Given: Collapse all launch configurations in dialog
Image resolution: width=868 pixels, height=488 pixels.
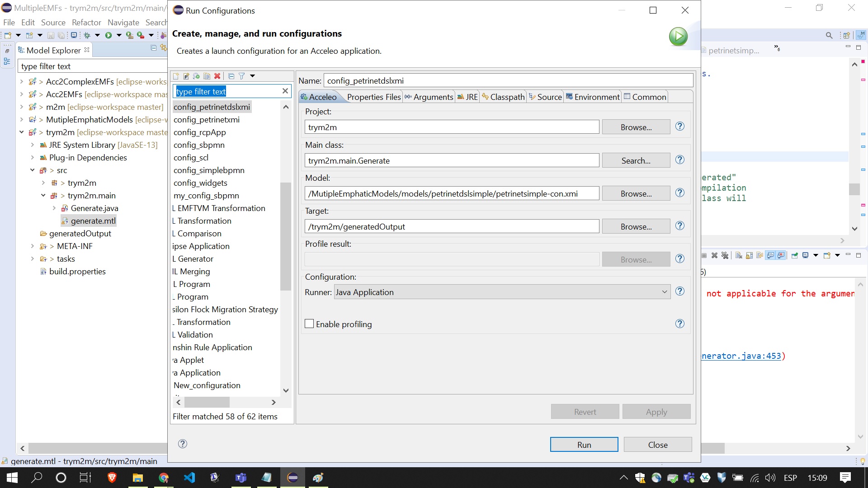Looking at the screenshot, I should point(231,76).
